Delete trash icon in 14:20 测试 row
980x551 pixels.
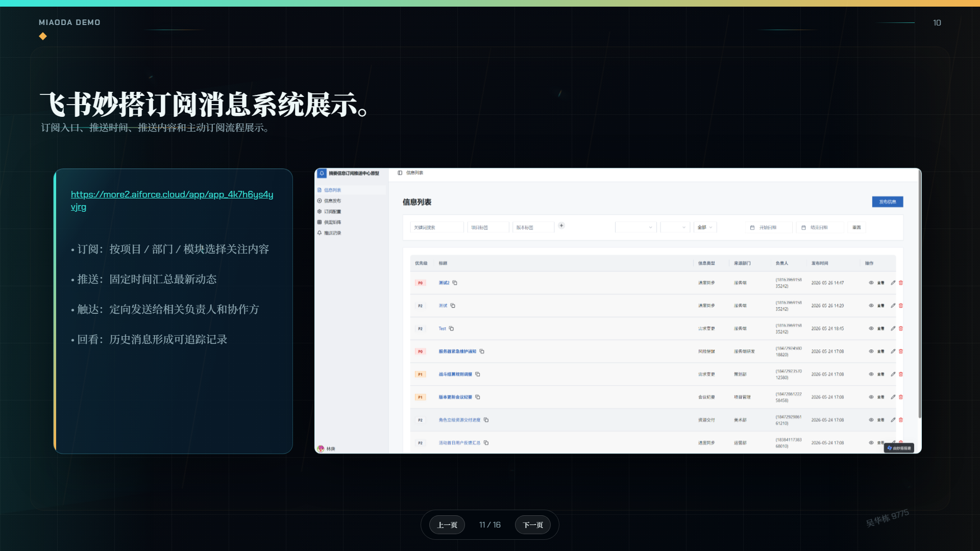[x=901, y=306]
